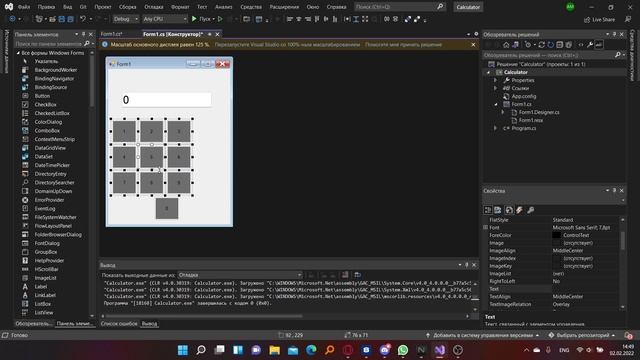Click Properties page icon left of lightning bolt
The width and height of the screenshot is (640, 360).
pos(509,210)
